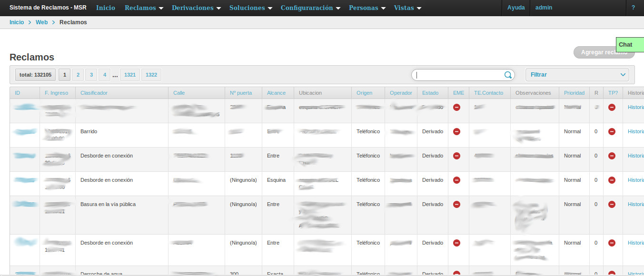The height and width of the screenshot is (276, 644).
Task: Click red TP? icon in Barrido row
Action: coord(612,131)
